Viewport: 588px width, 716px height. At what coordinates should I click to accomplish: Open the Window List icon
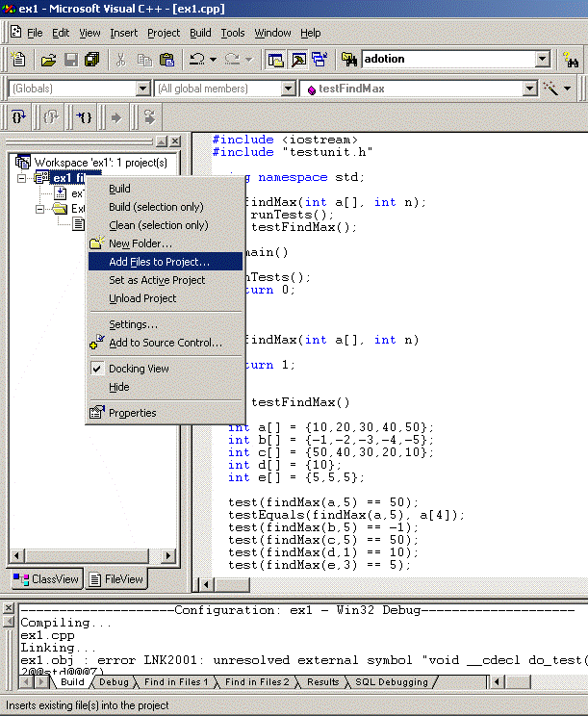pos(320,60)
